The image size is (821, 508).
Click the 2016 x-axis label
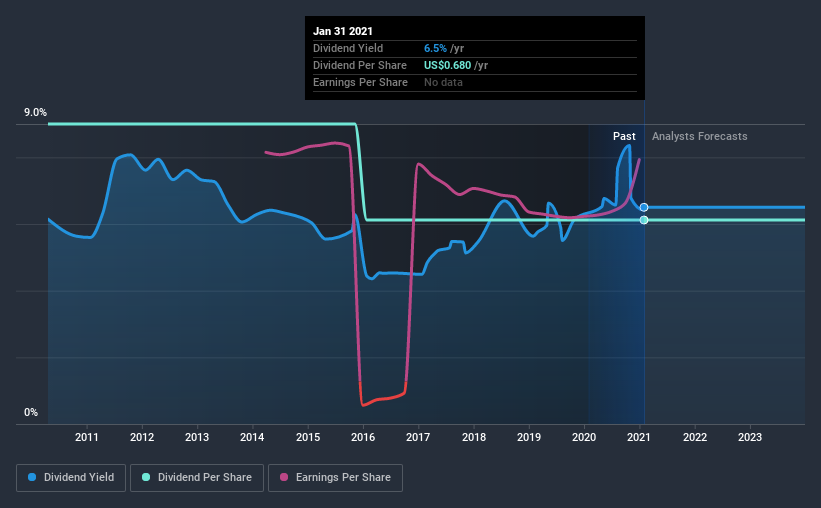pyautogui.click(x=363, y=437)
